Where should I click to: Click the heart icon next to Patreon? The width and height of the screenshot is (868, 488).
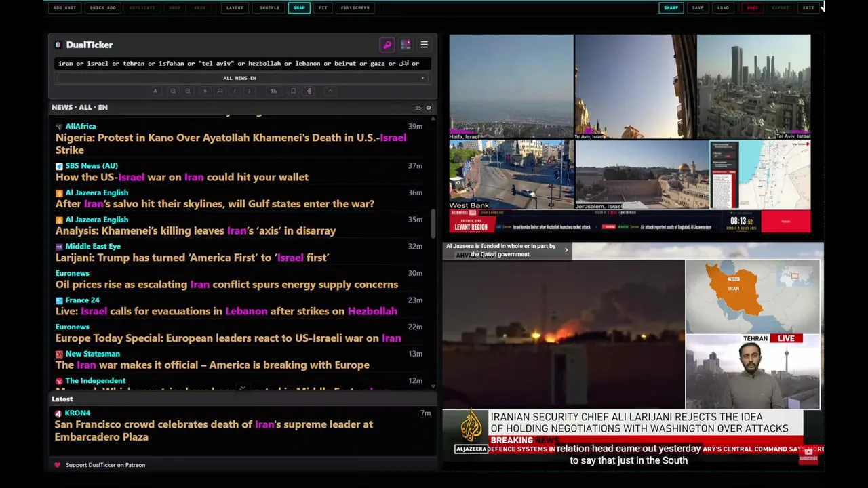(x=57, y=465)
